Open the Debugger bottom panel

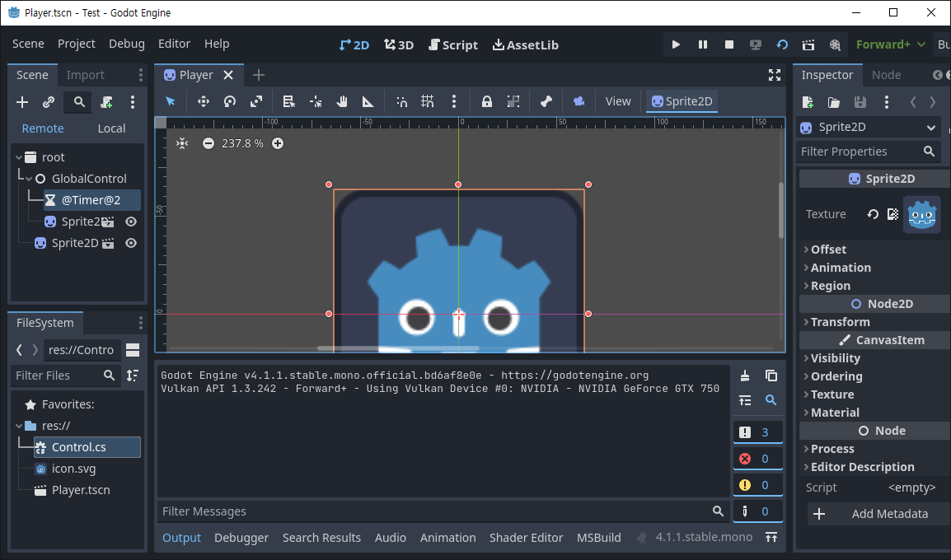coord(241,538)
